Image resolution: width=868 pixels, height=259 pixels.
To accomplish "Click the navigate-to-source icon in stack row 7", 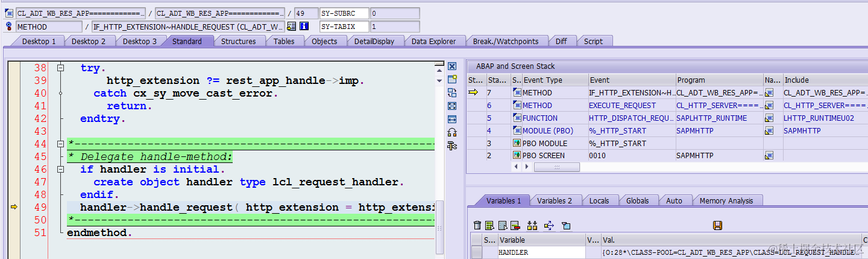I will click(769, 93).
